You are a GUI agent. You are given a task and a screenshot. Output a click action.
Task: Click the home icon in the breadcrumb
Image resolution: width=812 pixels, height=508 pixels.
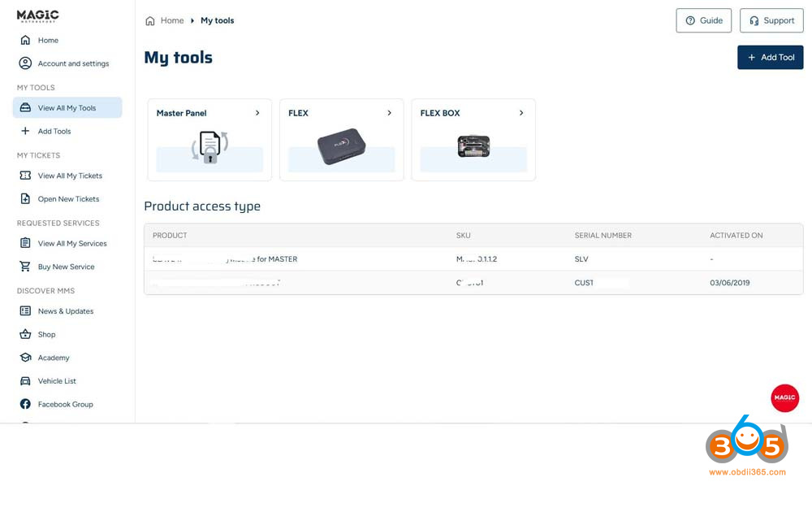pos(150,21)
